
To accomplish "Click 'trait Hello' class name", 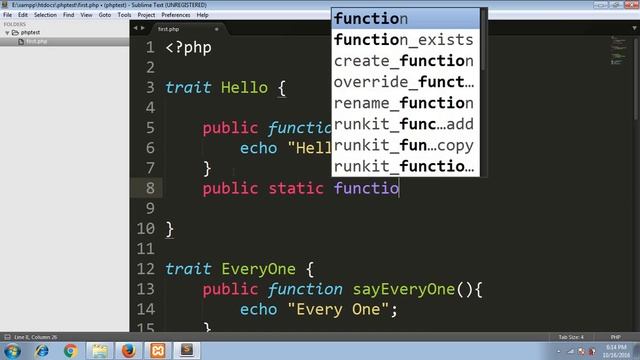I will [x=244, y=87].
